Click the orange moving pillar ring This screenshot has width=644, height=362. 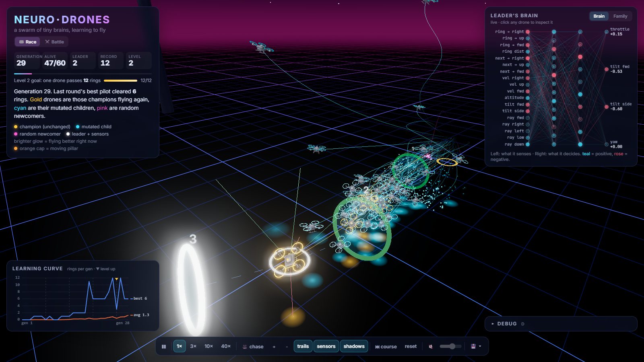point(447,162)
